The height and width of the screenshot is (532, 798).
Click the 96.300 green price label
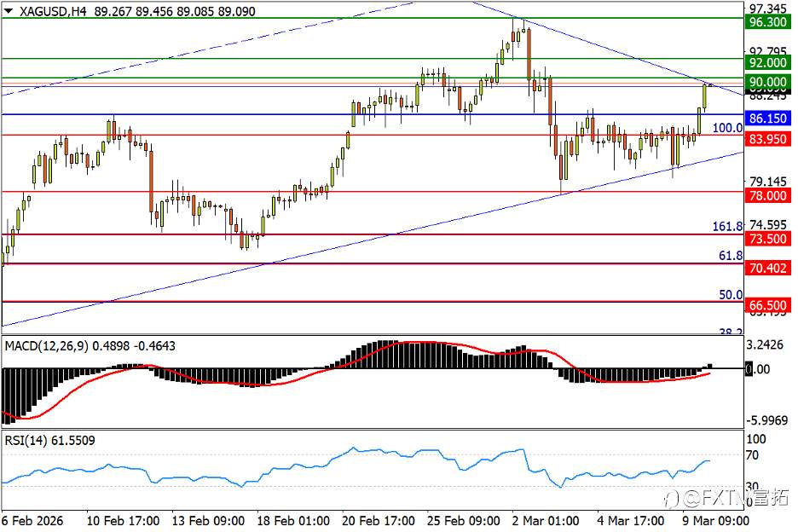tap(768, 22)
